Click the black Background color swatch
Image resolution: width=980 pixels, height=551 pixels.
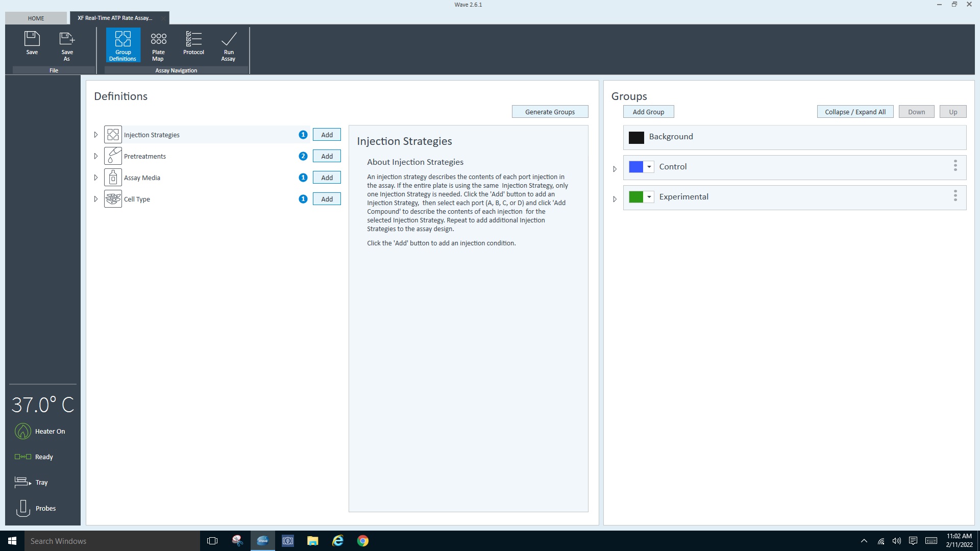(x=636, y=137)
